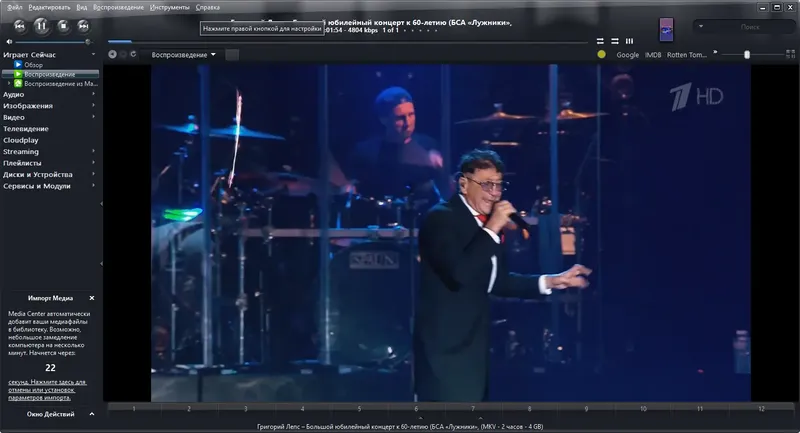This screenshot has height=433, width=800.
Task: Adjust the volume slider
Action: [53, 42]
